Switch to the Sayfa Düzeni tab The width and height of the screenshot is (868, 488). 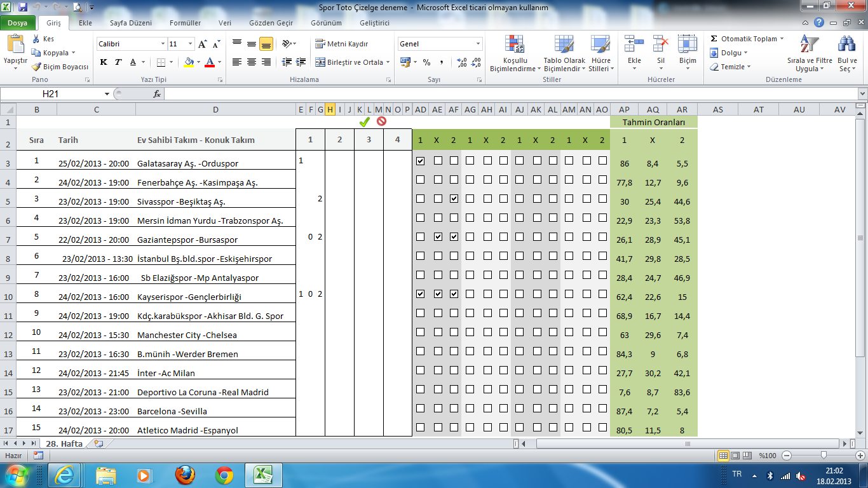coord(131,23)
